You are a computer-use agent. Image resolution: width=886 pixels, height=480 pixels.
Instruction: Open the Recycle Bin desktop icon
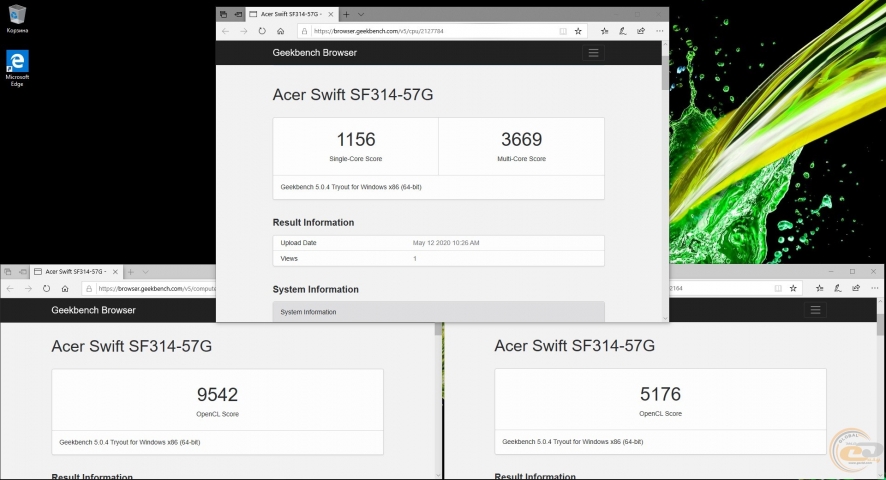[x=17, y=19]
